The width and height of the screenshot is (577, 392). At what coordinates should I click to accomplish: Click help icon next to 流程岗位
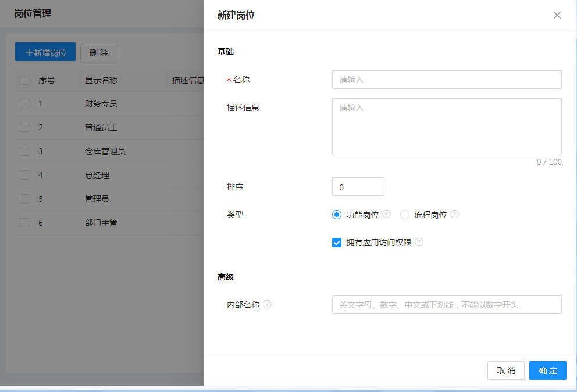pyautogui.click(x=454, y=215)
